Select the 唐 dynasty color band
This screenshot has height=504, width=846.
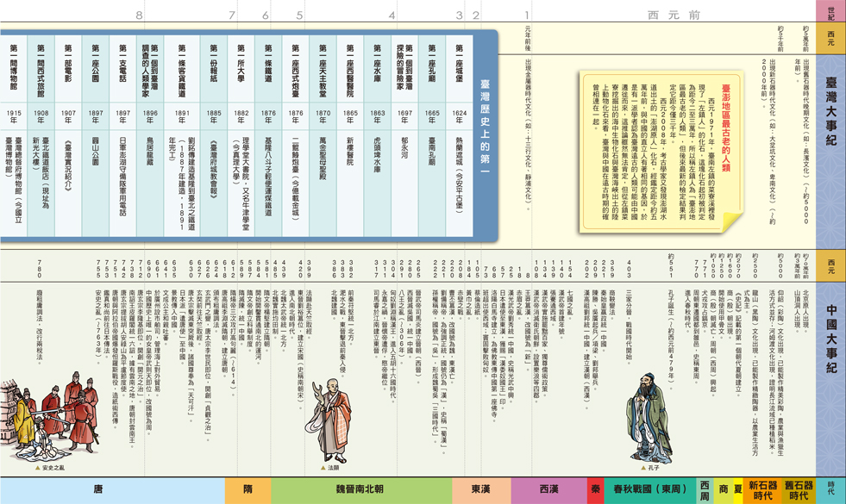pyautogui.click(x=99, y=490)
